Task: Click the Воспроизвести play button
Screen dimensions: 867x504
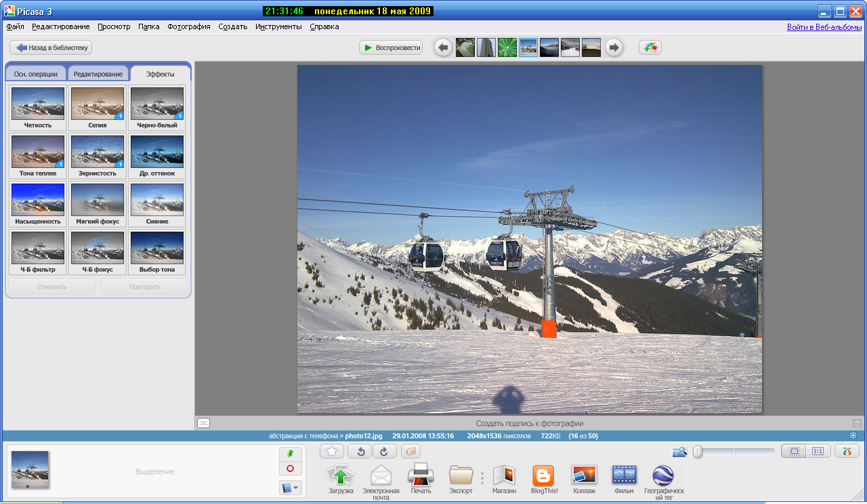Action: click(391, 47)
